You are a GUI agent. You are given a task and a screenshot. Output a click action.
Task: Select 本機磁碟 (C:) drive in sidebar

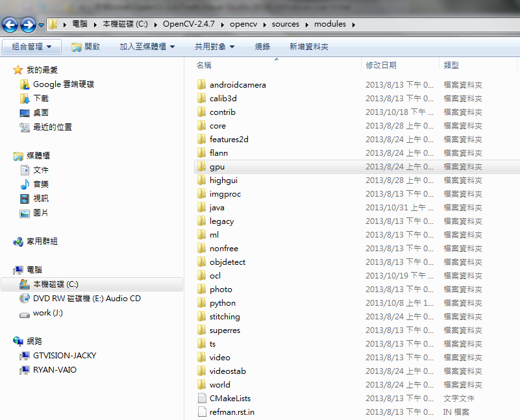pyautogui.click(x=92, y=284)
